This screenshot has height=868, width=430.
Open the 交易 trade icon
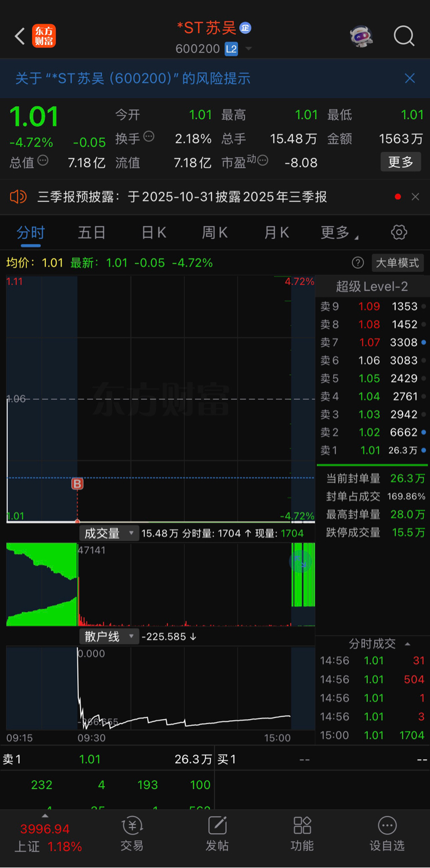[x=132, y=834]
